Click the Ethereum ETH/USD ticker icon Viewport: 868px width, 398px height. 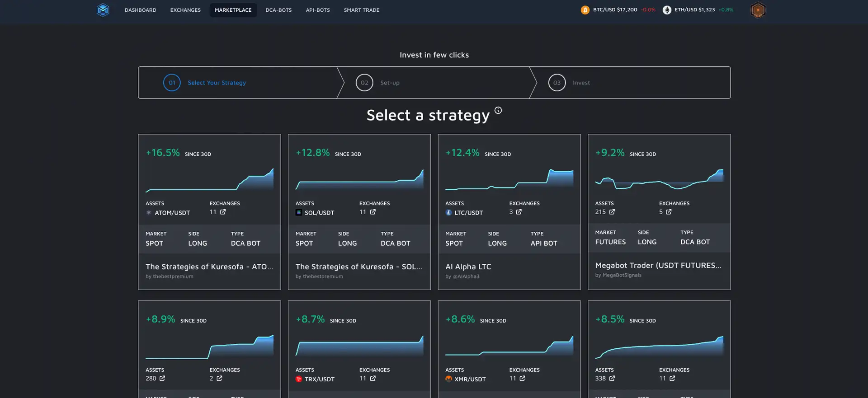(667, 10)
